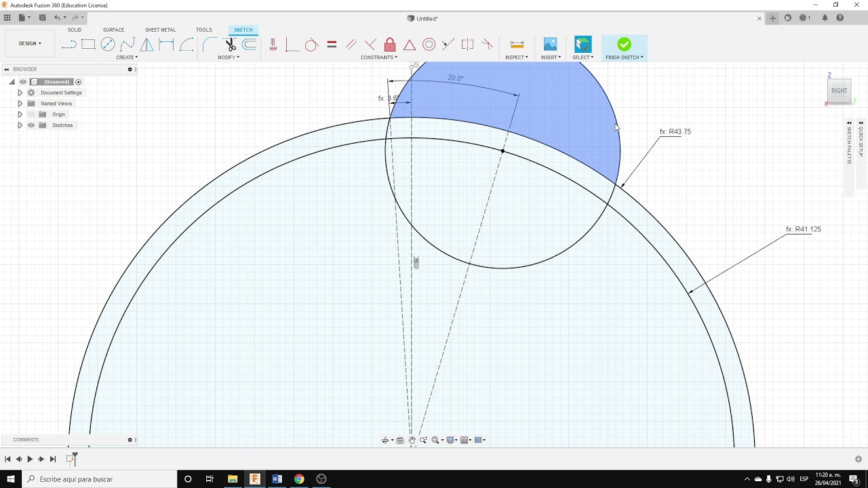Open the CONSTRAINTS dropdown menu
The width and height of the screenshot is (868, 488).
[379, 58]
